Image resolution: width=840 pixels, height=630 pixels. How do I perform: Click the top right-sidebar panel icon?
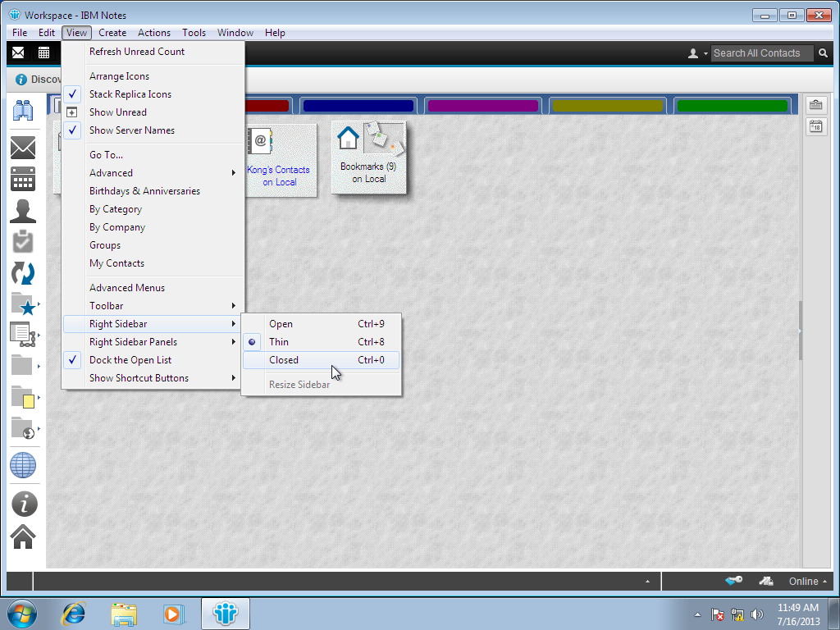click(816, 105)
